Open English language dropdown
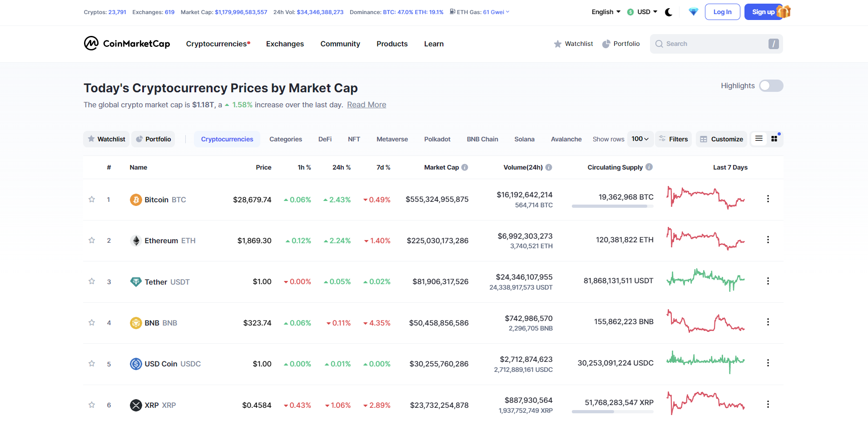The width and height of the screenshot is (868, 421). [x=606, y=12]
